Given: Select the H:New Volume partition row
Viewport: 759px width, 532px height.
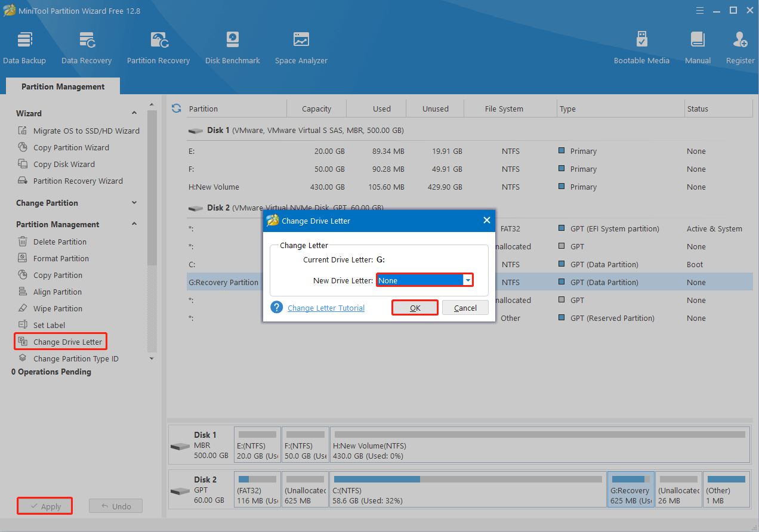Looking at the screenshot, I should coord(470,187).
